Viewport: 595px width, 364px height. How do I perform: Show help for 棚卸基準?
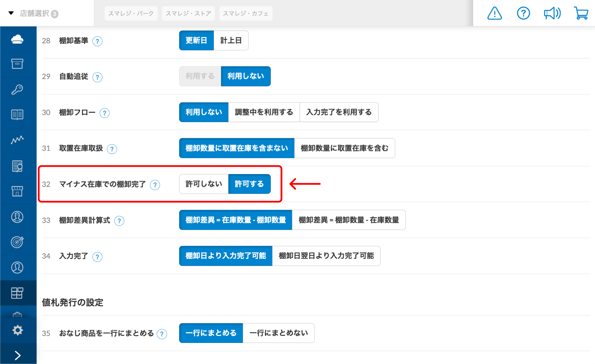97,41
